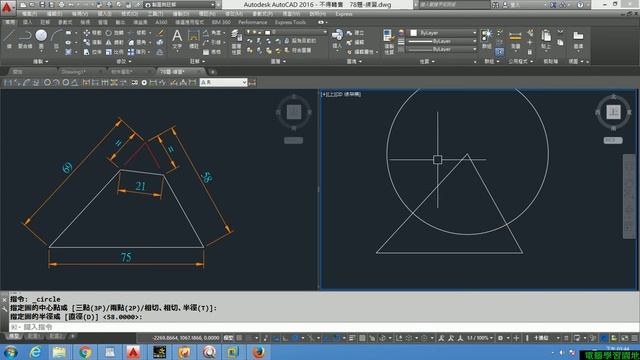This screenshot has height=360, width=640.
Task: Toggle transparency display in status bar
Action: 362,338
